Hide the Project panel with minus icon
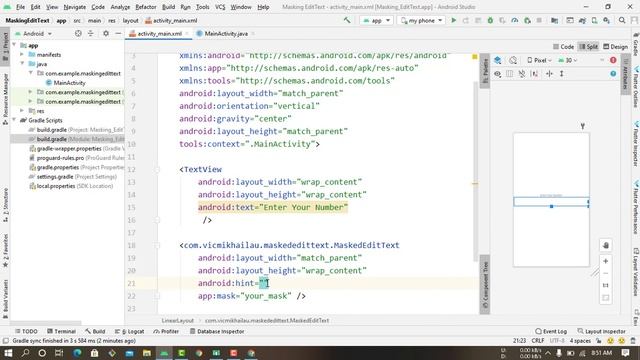The image size is (640, 360). 118,33
